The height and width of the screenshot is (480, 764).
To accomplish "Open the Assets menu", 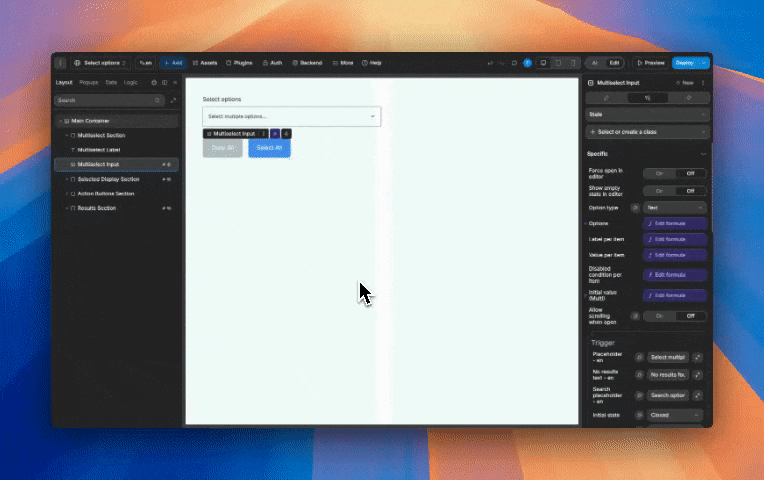I will point(205,63).
